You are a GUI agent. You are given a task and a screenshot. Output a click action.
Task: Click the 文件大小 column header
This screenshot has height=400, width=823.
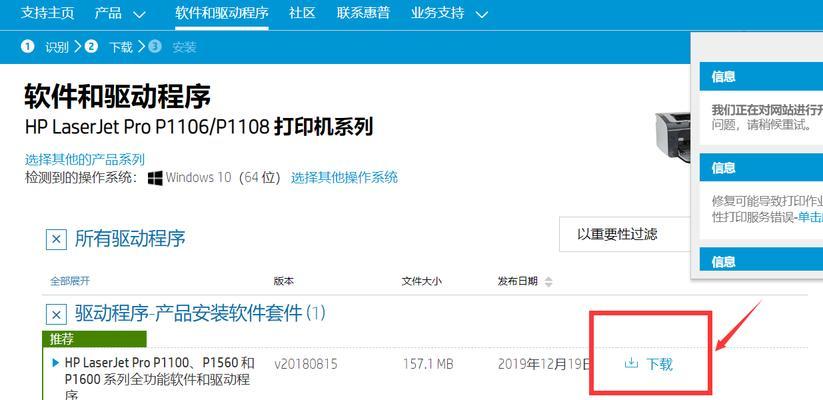point(421,281)
